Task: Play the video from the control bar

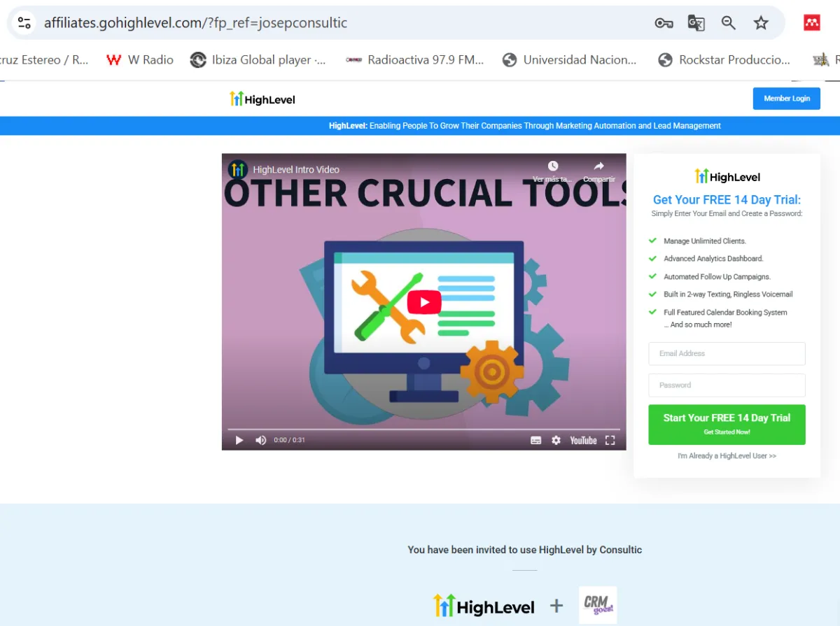Action: 239,440
